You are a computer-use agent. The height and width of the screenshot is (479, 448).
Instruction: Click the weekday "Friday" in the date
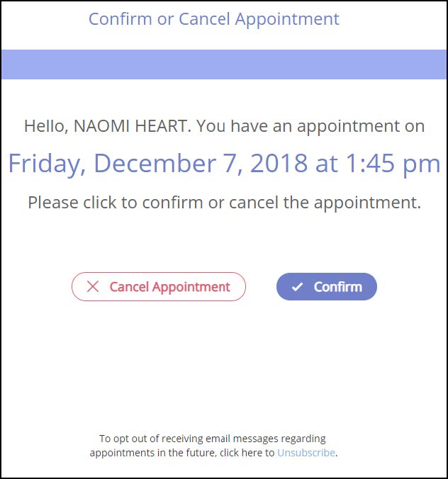(x=45, y=164)
